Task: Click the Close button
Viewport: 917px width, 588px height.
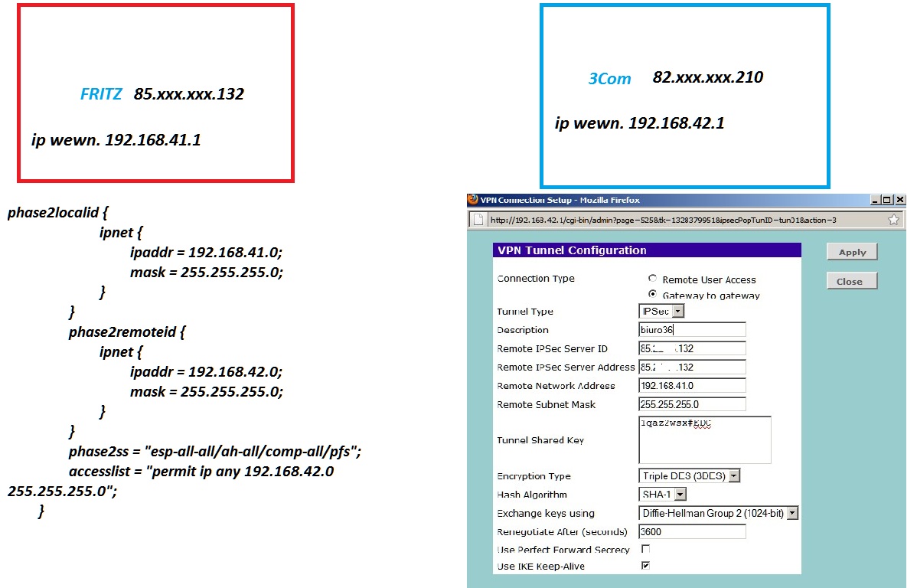Action: (852, 281)
